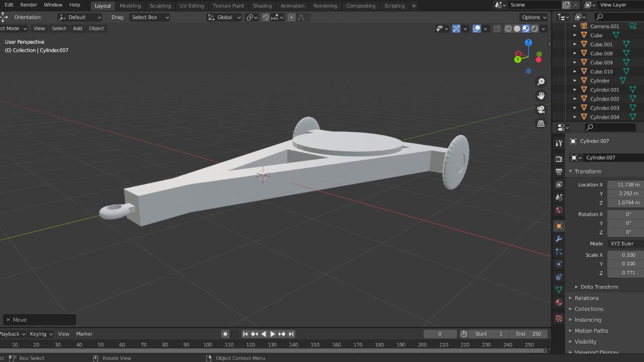This screenshot has height=362, width=644.
Task: Open the Modifiers properties tab
Action: point(558,239)
